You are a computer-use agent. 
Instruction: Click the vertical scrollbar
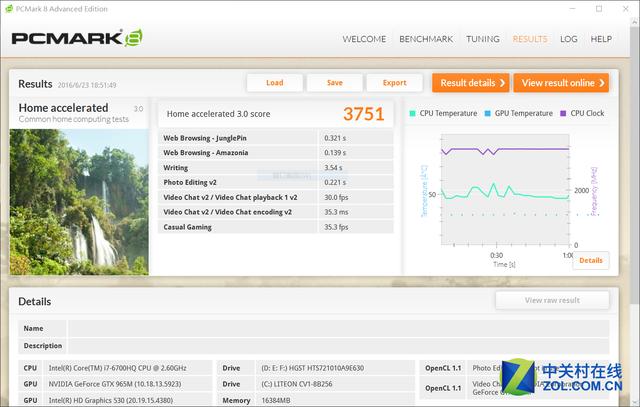coord(635,163)
